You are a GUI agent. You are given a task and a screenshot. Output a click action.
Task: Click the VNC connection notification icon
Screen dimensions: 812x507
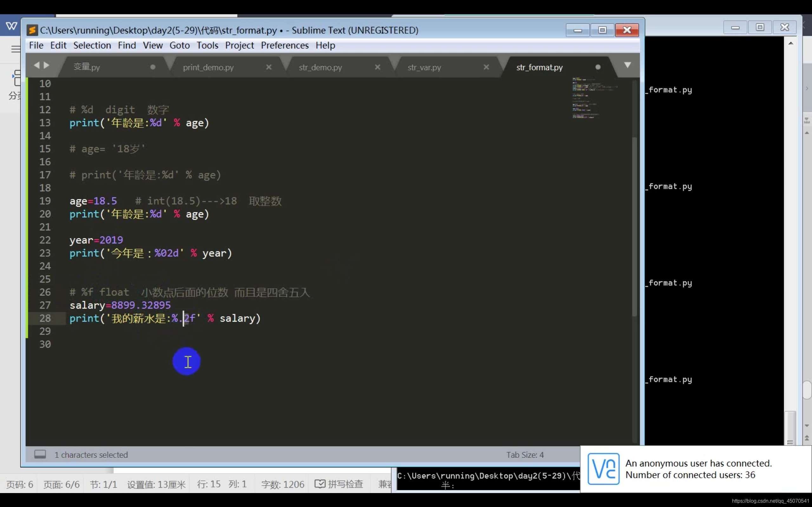(x=603, y=469)
